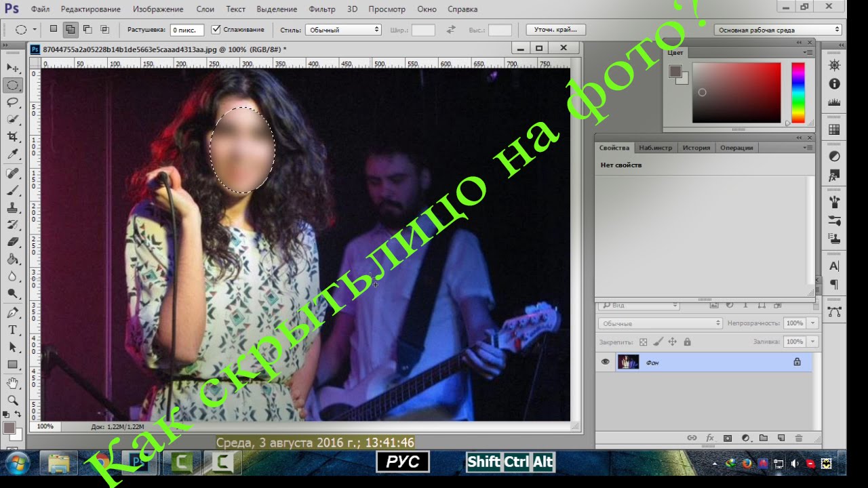Select the Dodge tool
The width and height of the screenshot is (868, 488).
pyautogui.click(x=12, y=293)
